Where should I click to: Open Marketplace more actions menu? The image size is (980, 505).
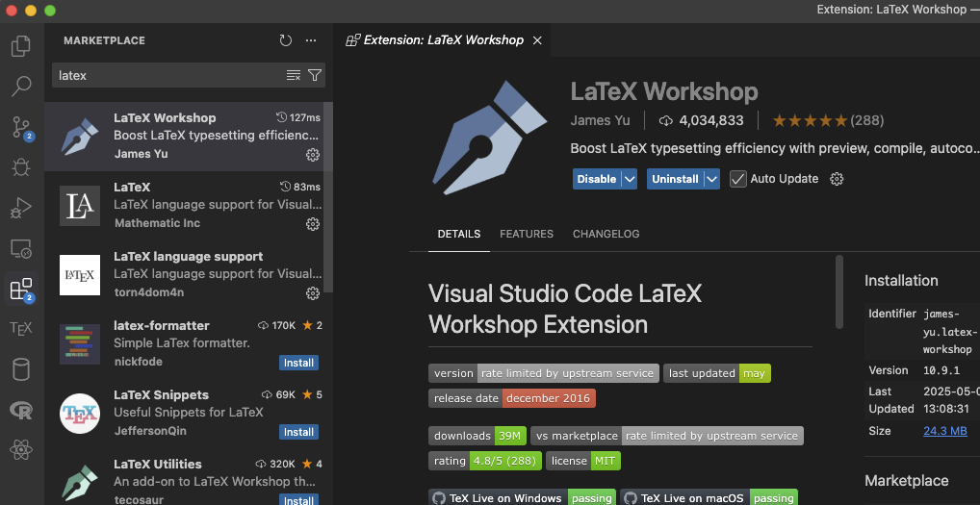(x=311, y=40)
